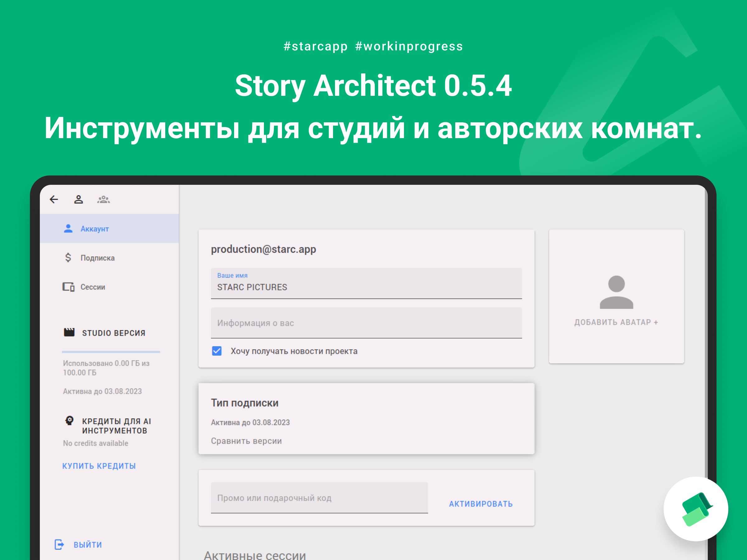Click the production@starc.app email text
This screenshot has width=747, height=560.
coord(263,250)
